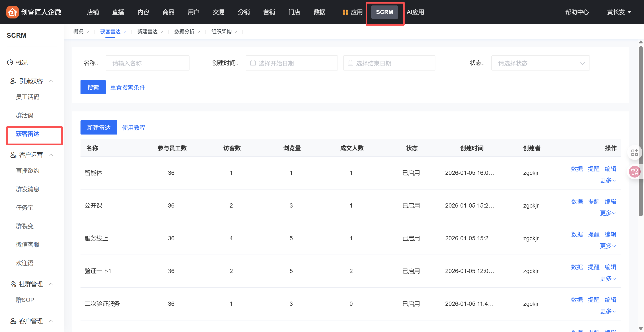The height and width of the screenshot is (332, 644).
Task: Click the 名称 search input field
Action: click(x=147, y=63)
